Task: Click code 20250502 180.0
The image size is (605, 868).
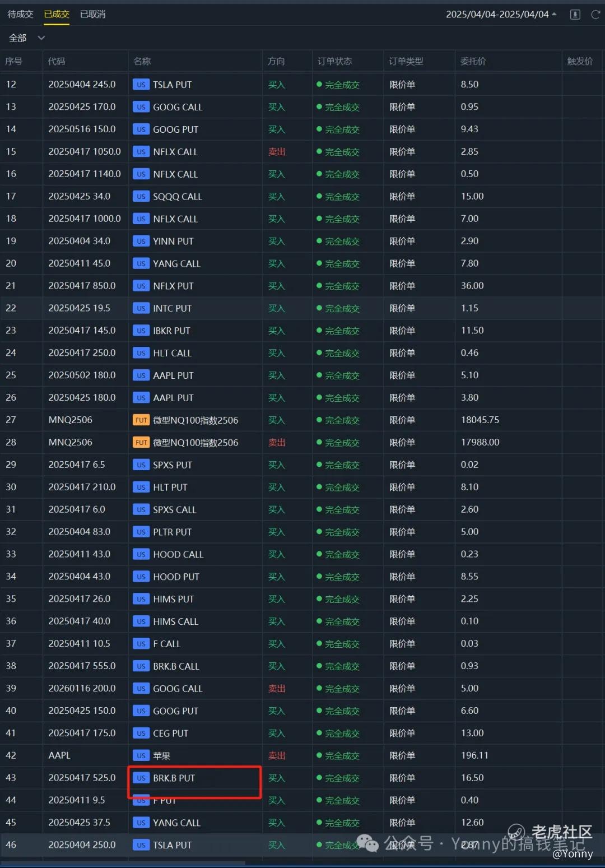Action: click(x=82, y=375)
